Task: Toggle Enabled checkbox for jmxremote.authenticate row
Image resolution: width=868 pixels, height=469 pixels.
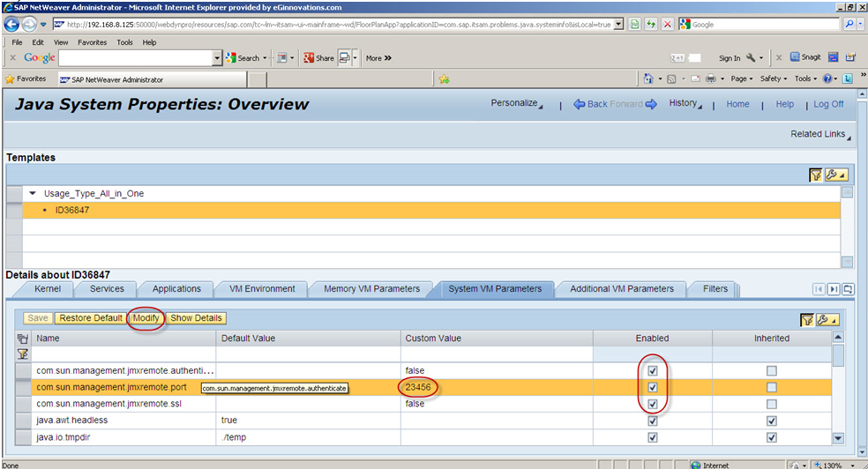Action: pyautogui.click(x=653, y=370)
